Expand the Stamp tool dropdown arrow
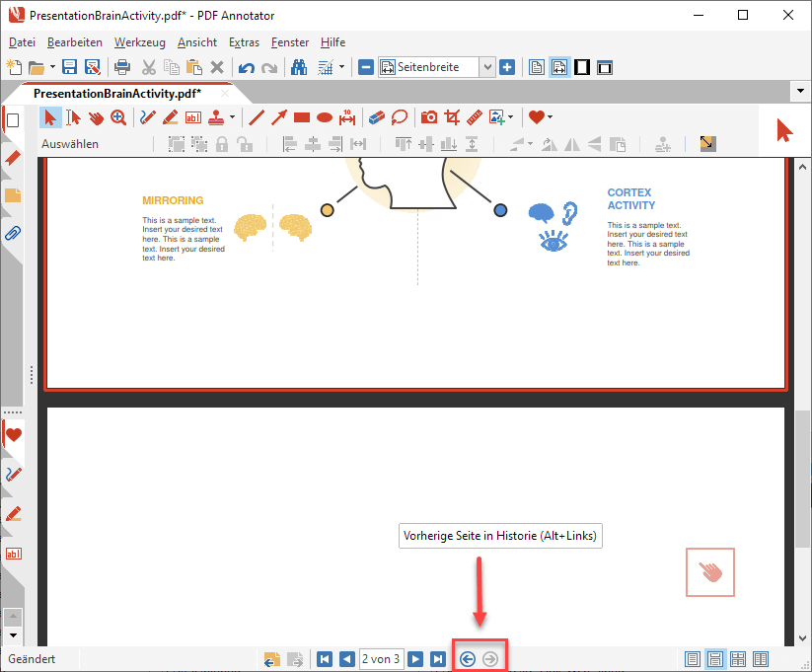This screenshot has width=812, height=672. click(x=232, y=117)
